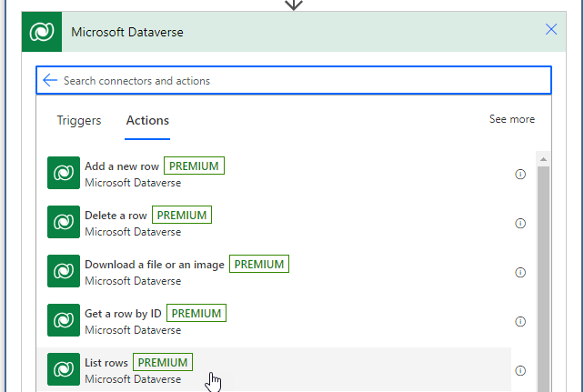Click the Download a file or image icon
Viewport: 584px width, 392px height.
[x=64, y=272]
